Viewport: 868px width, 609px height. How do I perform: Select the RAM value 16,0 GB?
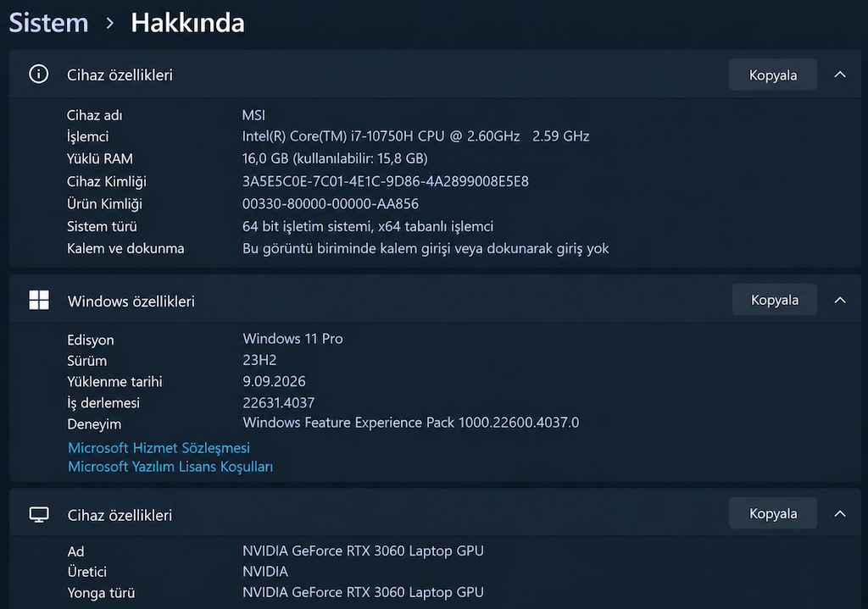[335, 158]
